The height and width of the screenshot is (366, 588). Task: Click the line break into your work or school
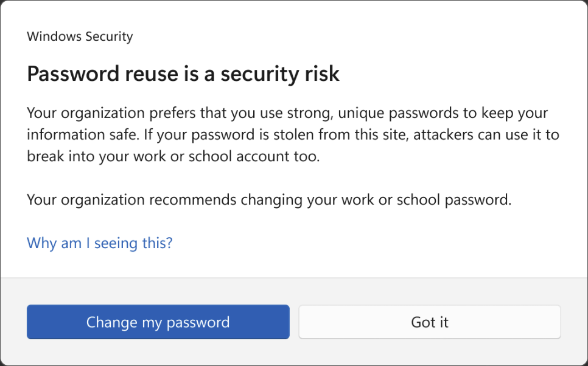coord(173,156)
